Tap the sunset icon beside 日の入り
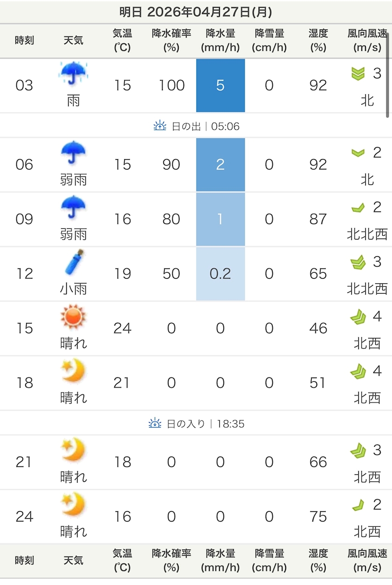Screen dimensions: 392x585 point(154,423)
